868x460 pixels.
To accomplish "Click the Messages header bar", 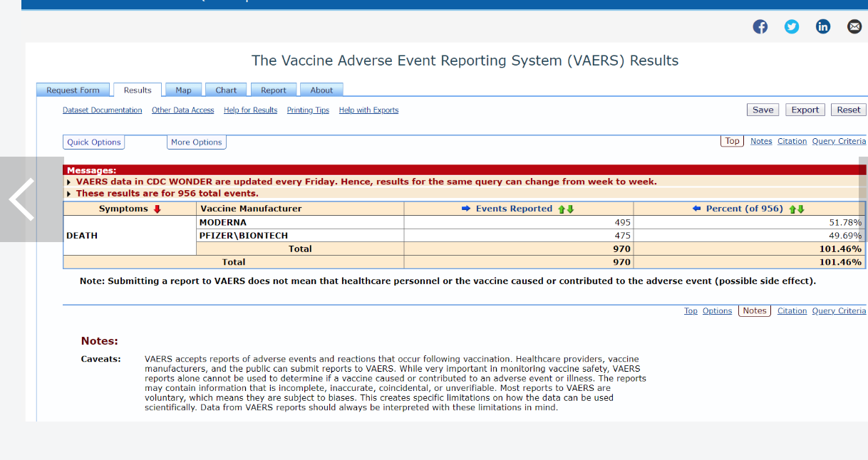I will pyautogui.click(x=465, y=170).
